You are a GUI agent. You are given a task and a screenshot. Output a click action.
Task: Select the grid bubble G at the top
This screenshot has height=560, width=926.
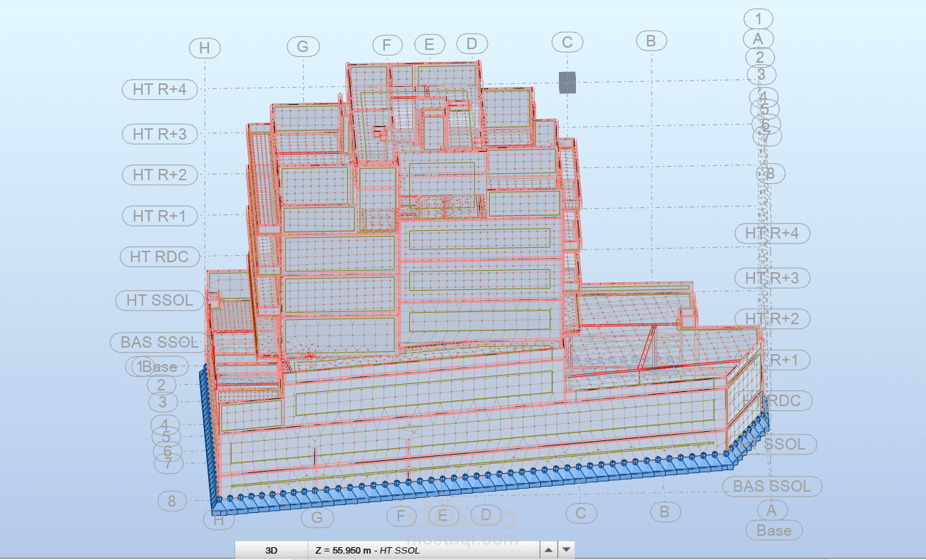(304, 46)
